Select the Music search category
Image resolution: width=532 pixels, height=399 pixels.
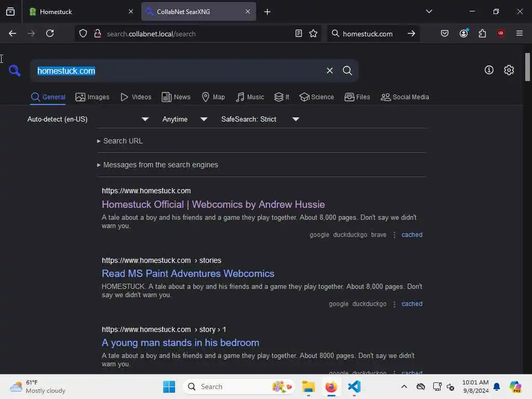point(250,97)
